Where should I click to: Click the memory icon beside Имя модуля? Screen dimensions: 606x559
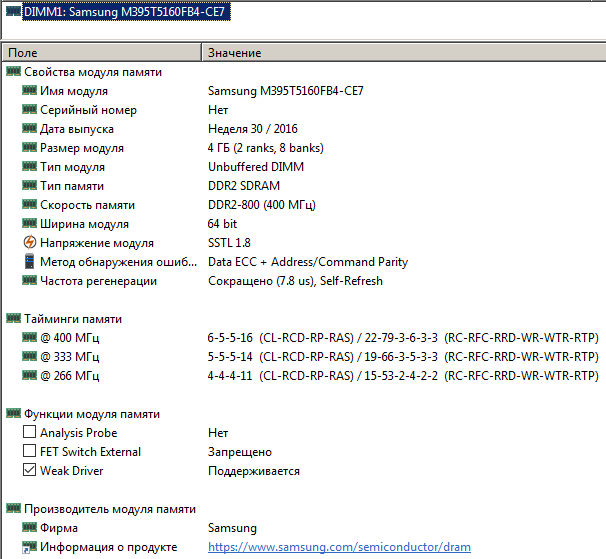(29, 91)
